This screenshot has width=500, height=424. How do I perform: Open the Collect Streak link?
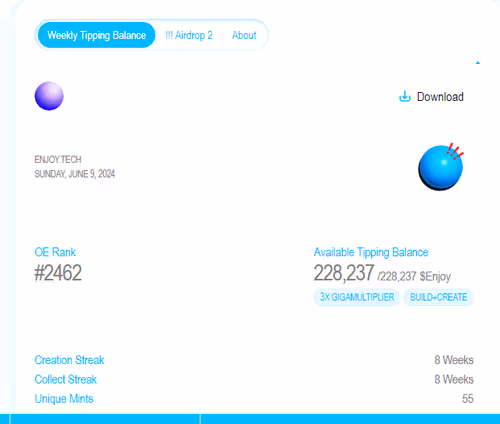point(66,379)
